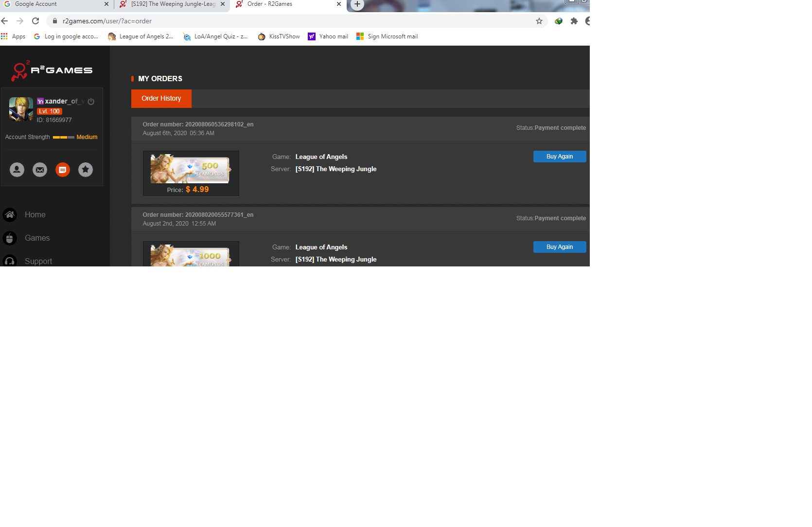Reload the page
Screen dimensions: 812x527
pyautogui.click(x=35, y=21)
